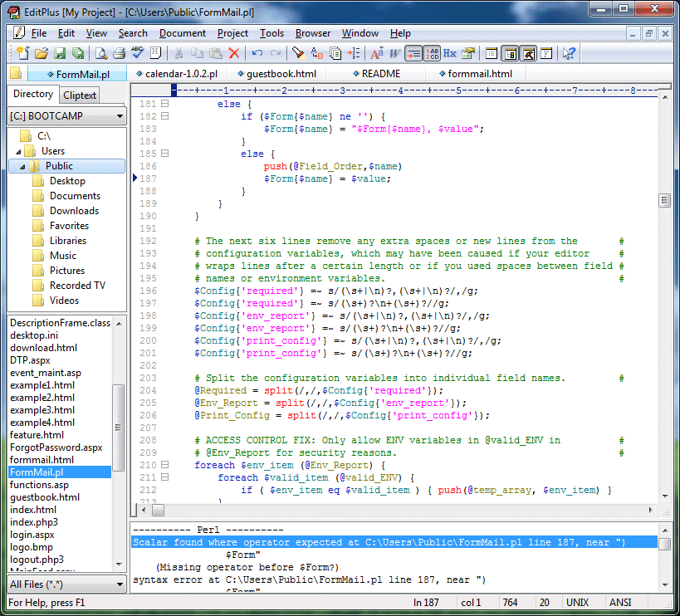Click the output window scrollbar thumb
Viewport: 680px width, 616px height.
click(x=665, y=544)
